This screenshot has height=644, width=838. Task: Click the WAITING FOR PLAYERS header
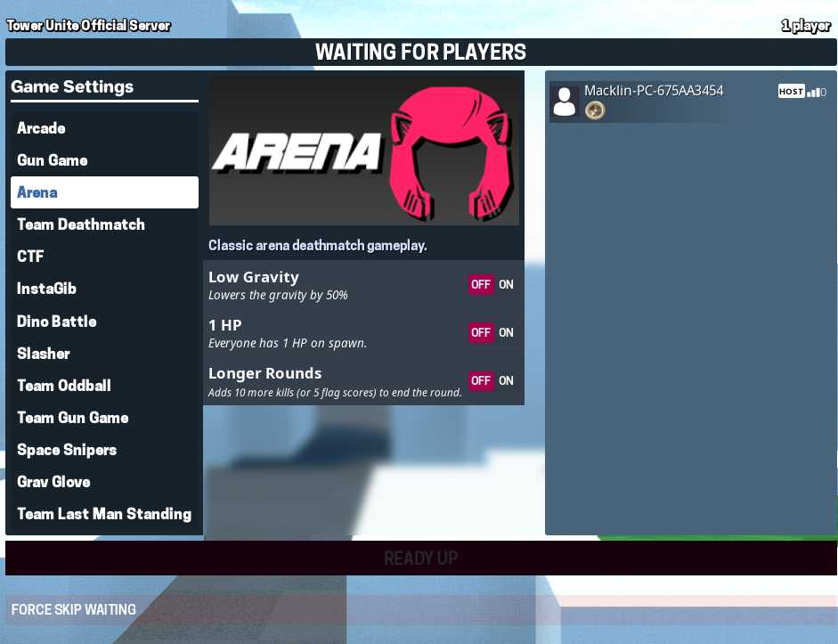(x=420, y=52)
